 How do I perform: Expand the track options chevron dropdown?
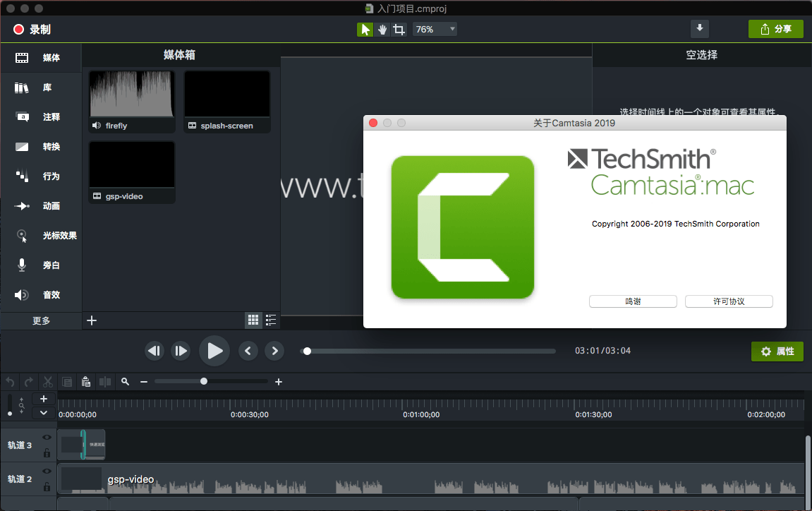tap(44, 412)
